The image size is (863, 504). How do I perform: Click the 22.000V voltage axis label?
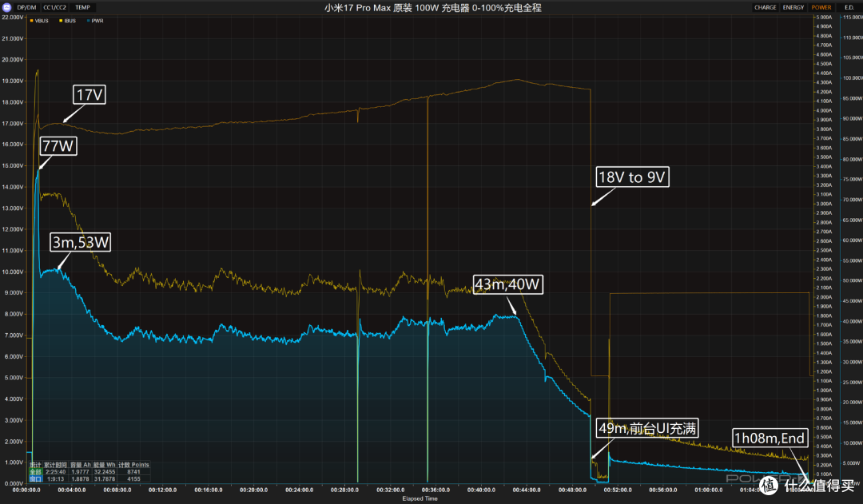pyautogui.click(x=13, y=18)
